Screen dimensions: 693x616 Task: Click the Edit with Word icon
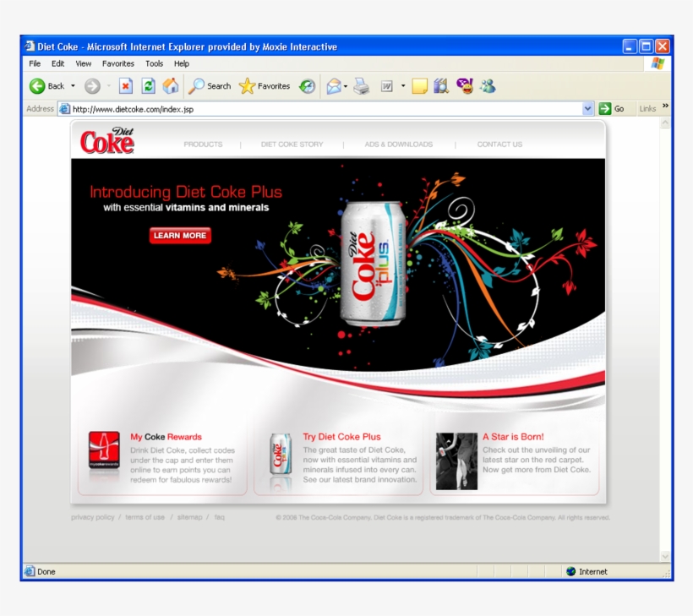click(x=386, y=86)
